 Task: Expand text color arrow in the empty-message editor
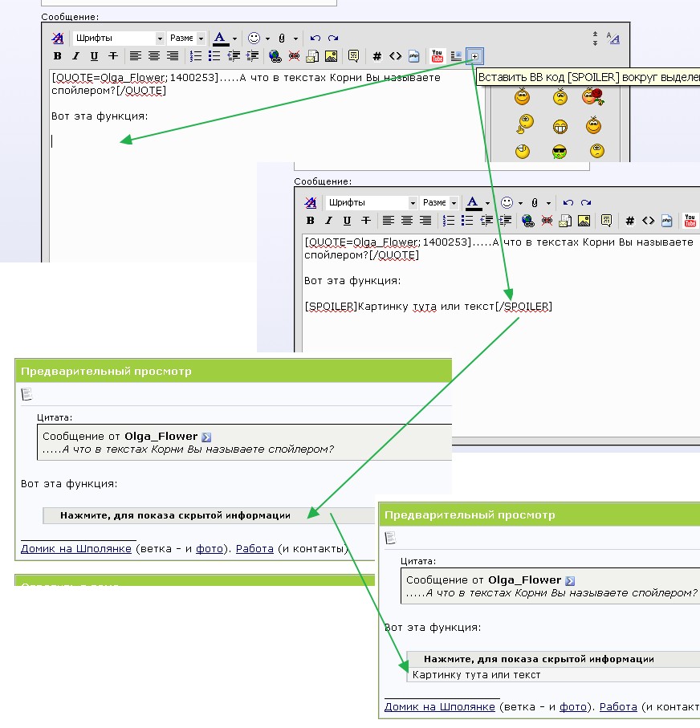pyautogui.click(x=234, y=39)
